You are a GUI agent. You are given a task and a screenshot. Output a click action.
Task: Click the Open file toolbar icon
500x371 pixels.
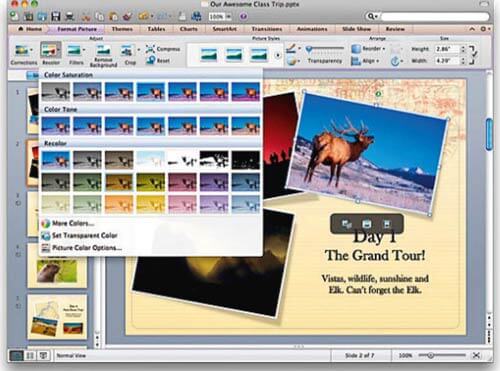42,16
